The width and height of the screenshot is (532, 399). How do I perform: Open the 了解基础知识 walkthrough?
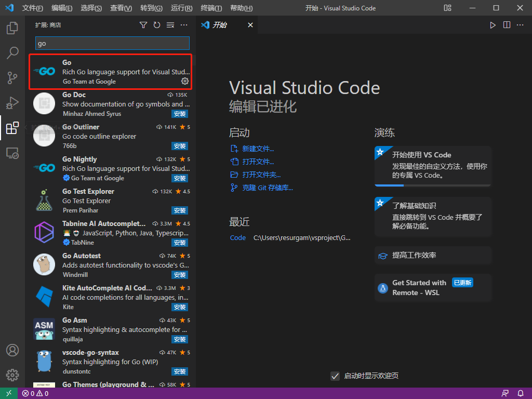coord(433,217)
